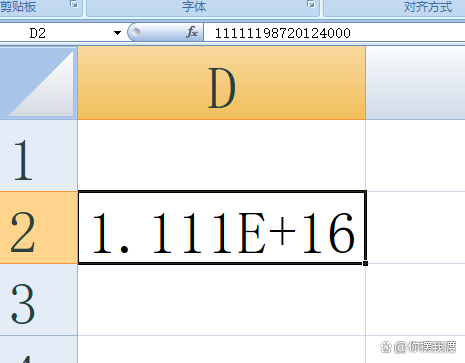Click cell D2 showing 1.111E+16
Image resolution: width=465 pixels, height=363 pixels.
click(222, 228)
